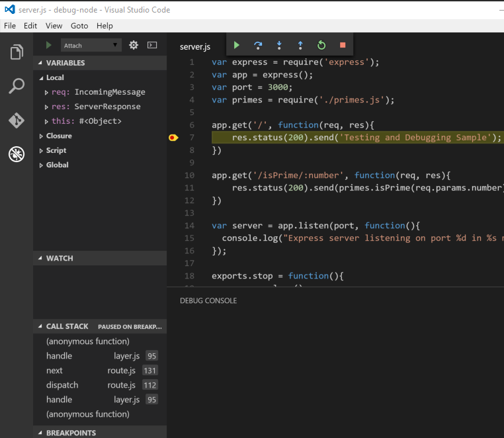
Task: Expand the this variable
Action: [46, 122]
